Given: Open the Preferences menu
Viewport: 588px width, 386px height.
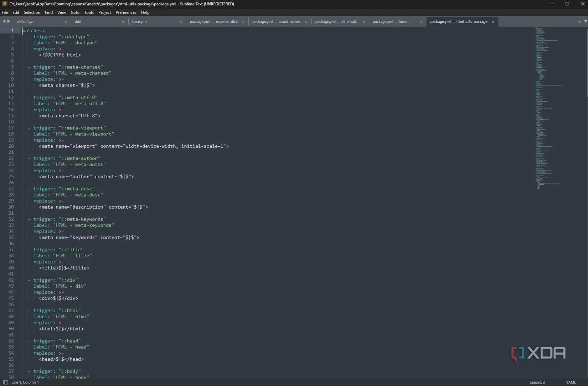Looking at the screenshot, I should pos(125,12).
